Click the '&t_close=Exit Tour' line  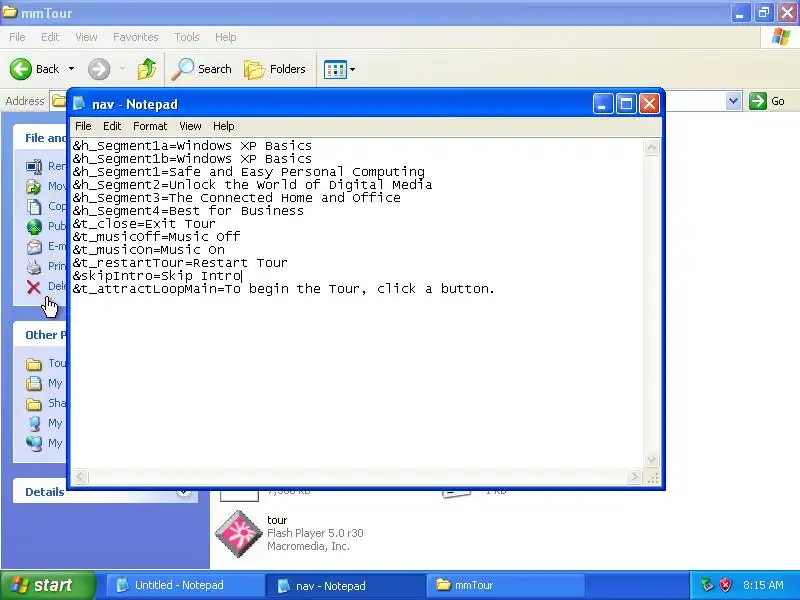pos(144,224)
